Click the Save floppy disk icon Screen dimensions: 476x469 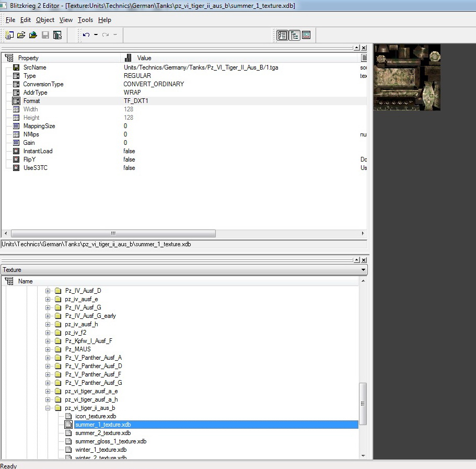[45, 35]
